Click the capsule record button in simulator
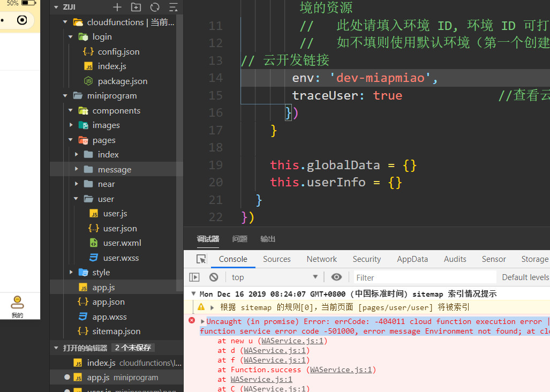 pos(22,20)
